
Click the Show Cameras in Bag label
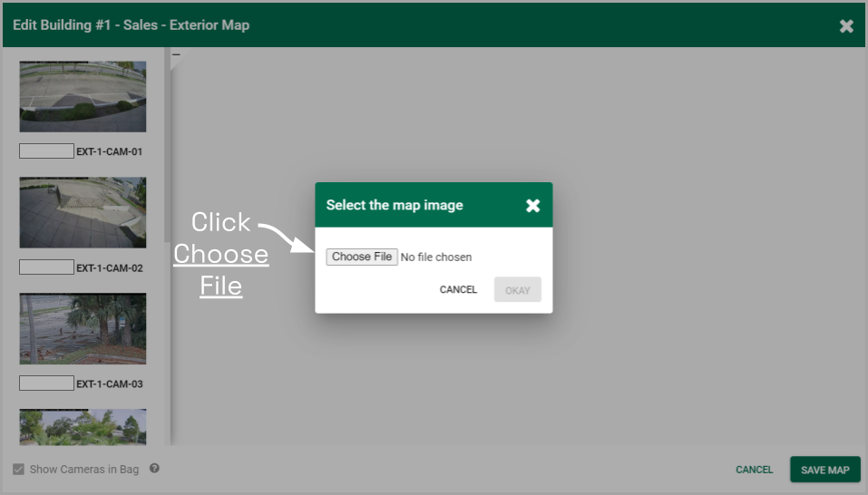tap(84, 469)
